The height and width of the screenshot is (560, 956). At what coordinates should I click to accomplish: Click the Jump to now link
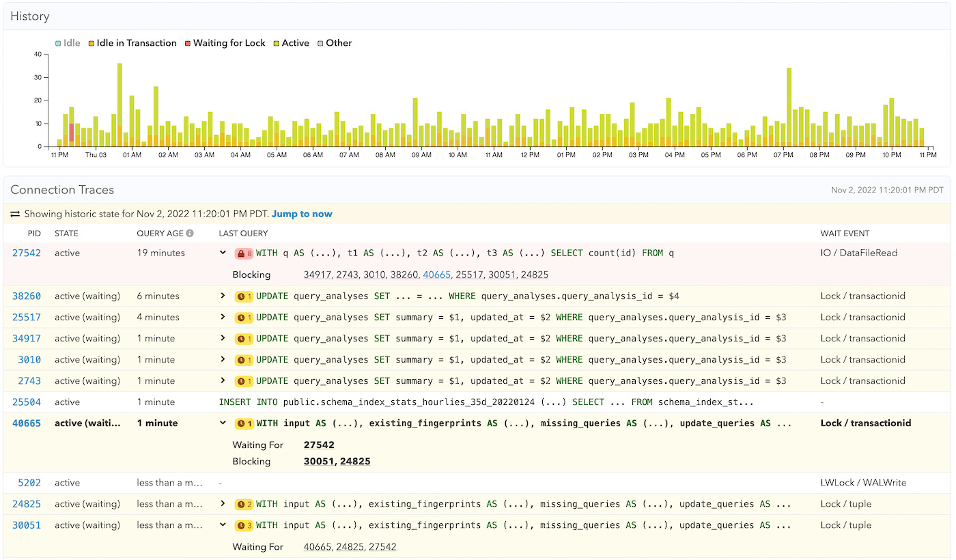[302, 214]
